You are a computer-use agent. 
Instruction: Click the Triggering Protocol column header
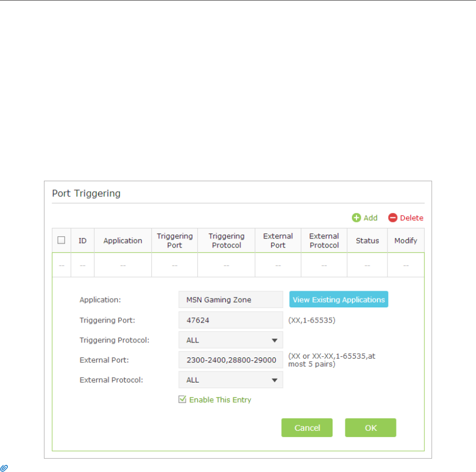[226, 241]
